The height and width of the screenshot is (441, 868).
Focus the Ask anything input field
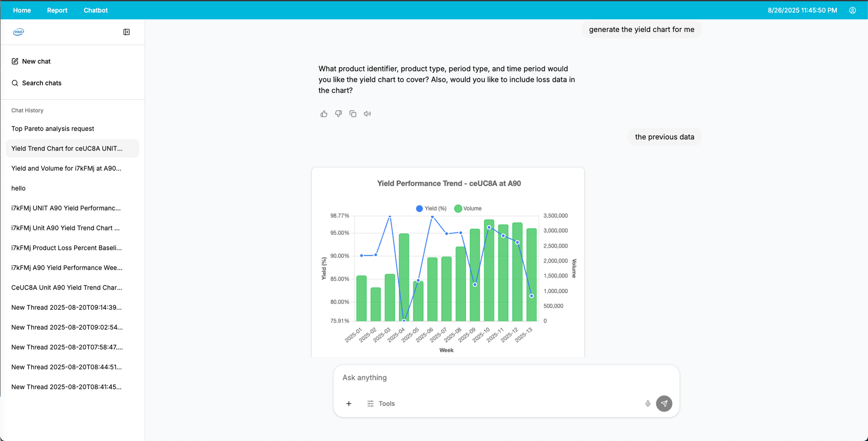[506, 378]
